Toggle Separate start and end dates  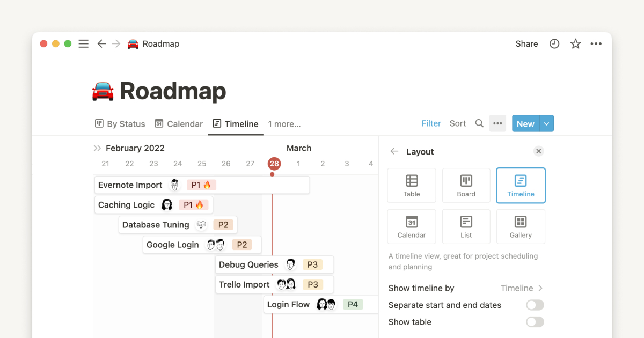coord(535,305)
